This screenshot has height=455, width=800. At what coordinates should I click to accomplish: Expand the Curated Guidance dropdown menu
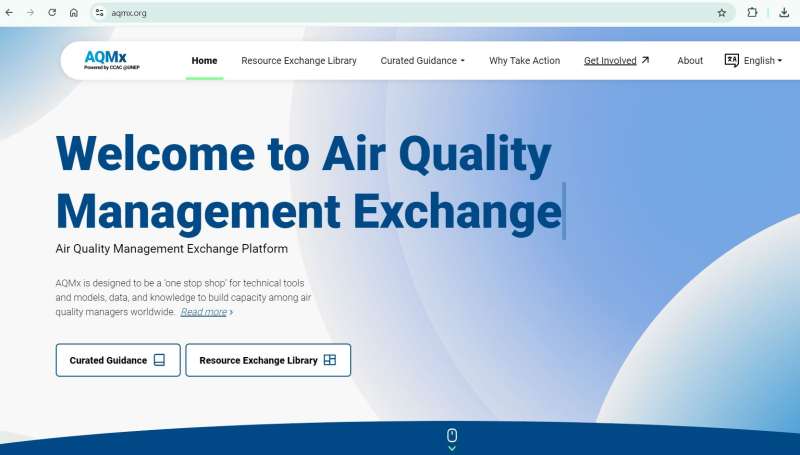pos(422,61)
